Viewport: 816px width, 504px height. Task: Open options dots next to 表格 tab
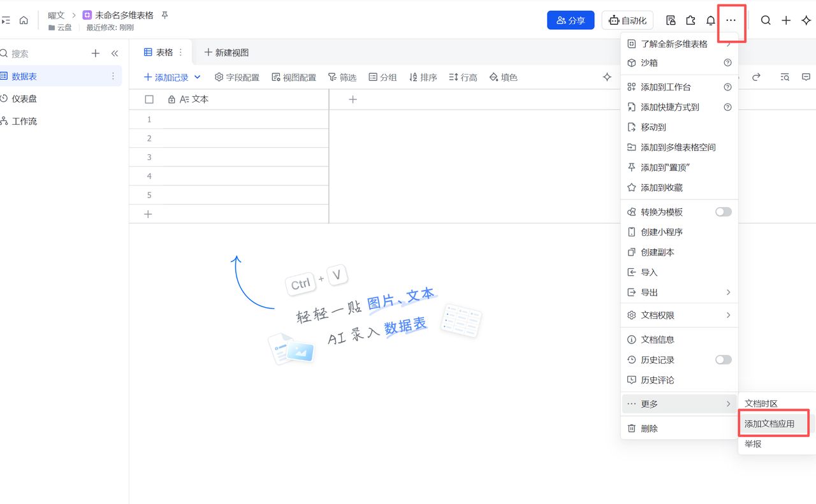180,52
